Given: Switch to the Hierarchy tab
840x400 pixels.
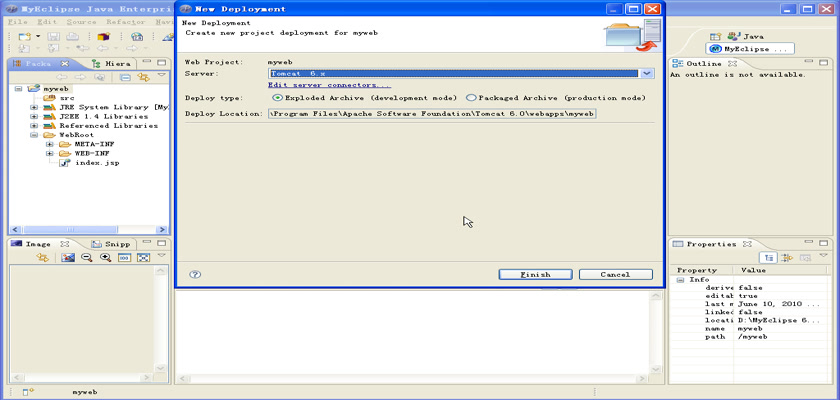Looking at the screenshot, I should [111, 63].
